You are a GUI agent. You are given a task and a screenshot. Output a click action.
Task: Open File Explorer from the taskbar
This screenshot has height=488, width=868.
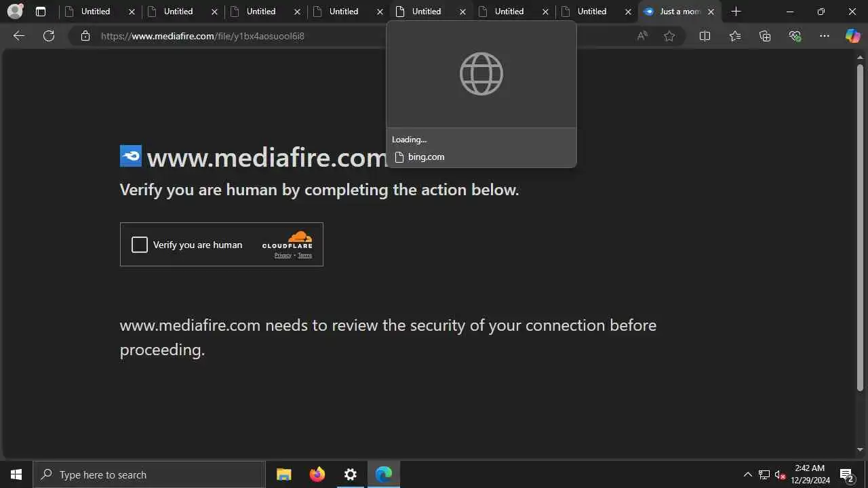click(x=284, y=474)
